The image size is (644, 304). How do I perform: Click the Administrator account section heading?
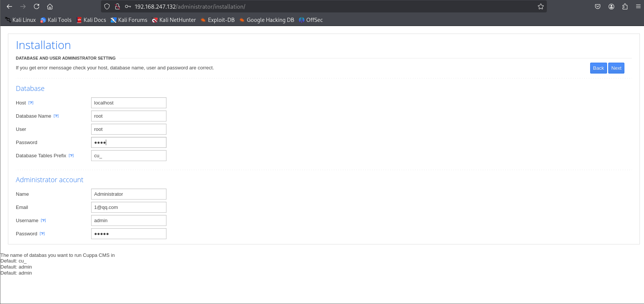pos(50,180)
